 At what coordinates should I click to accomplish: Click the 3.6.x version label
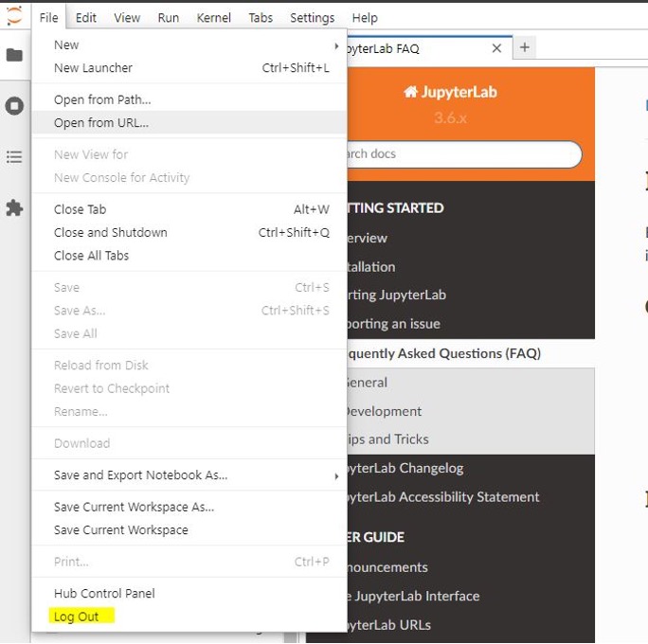tap(450, 118)
